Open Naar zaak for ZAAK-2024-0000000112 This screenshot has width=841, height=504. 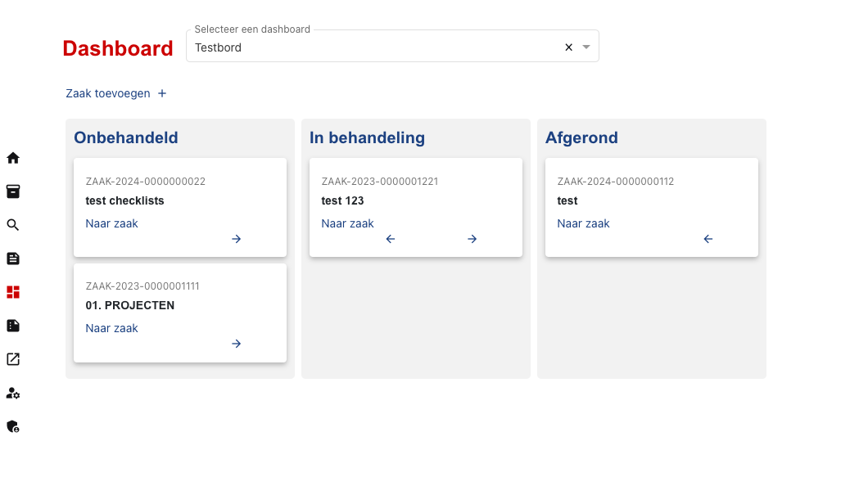click(x=583, y=223)
